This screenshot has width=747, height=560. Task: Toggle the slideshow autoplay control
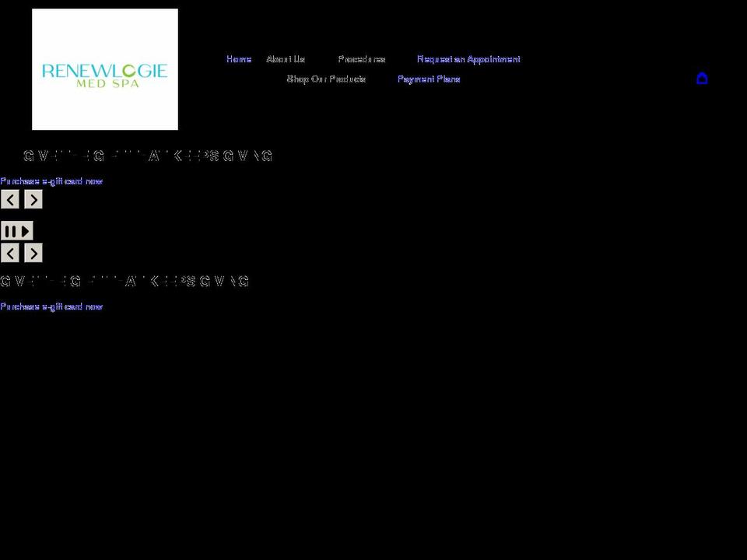(17, 231)
